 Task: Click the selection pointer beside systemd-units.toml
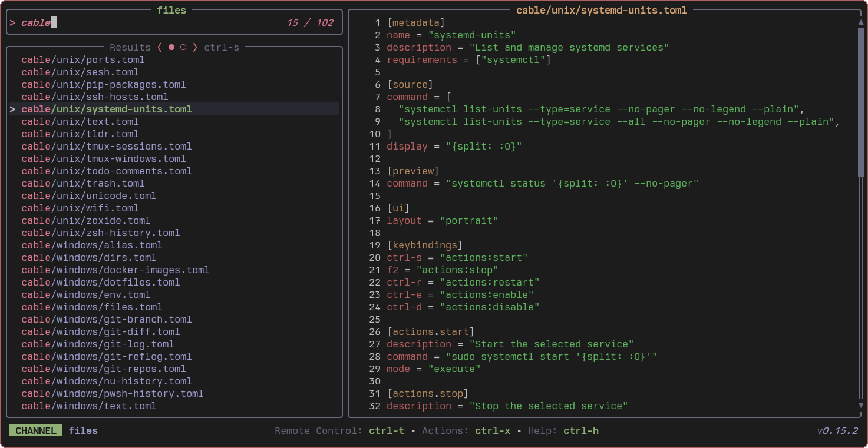pyautogui.click(x=12, y=109)
